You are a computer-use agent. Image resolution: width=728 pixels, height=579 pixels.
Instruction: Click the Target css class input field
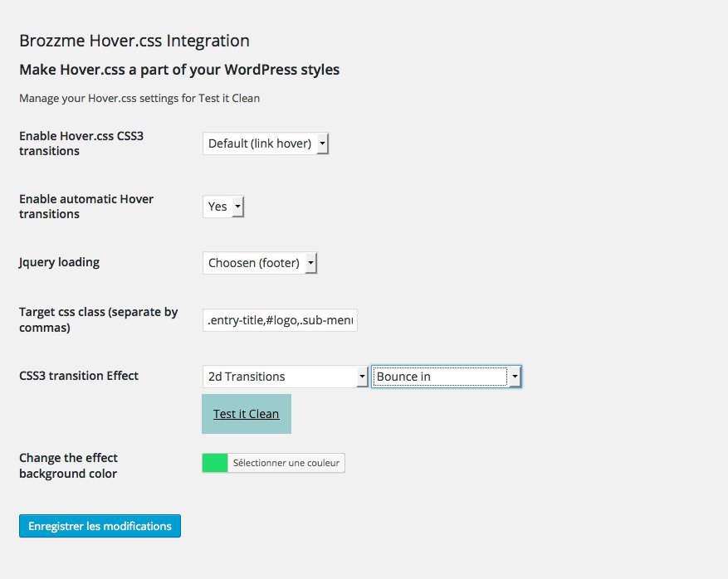click(x=280, y=320)
